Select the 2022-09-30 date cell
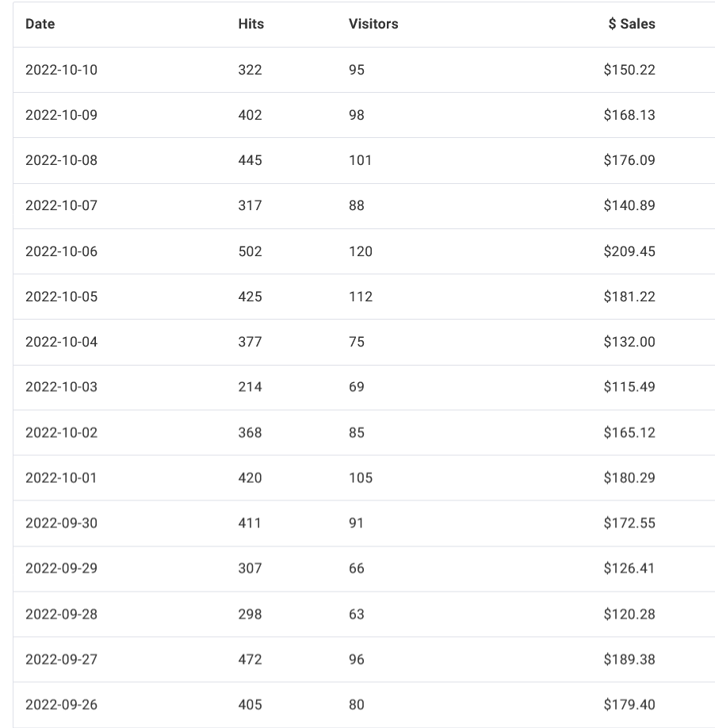This screenshot has height=728, width=715. [61, 523]
